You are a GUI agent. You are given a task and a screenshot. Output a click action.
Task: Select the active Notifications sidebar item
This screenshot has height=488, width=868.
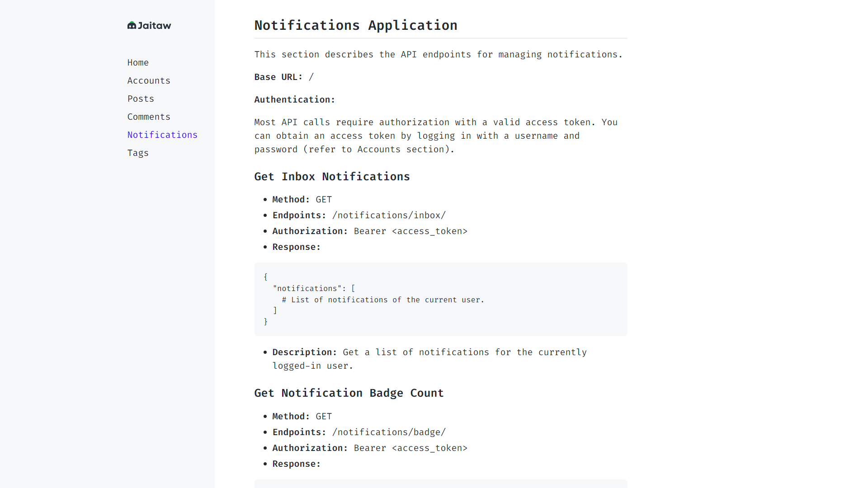[x=162, y=135]
